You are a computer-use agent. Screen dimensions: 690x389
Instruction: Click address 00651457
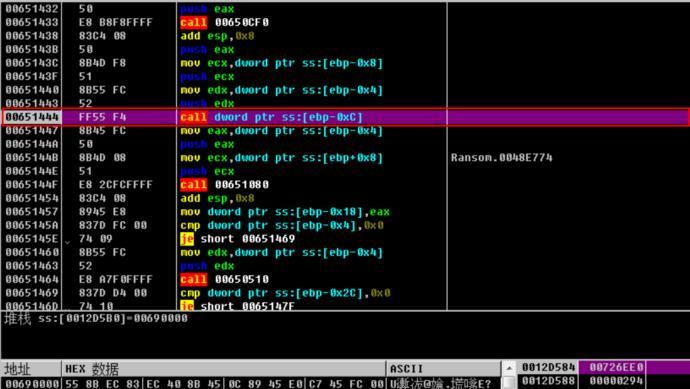coord(32,212)
